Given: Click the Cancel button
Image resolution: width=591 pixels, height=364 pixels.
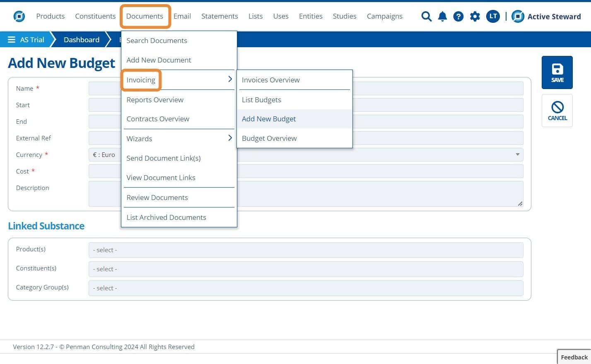Looking at the screenshot, I should point(557,111).
